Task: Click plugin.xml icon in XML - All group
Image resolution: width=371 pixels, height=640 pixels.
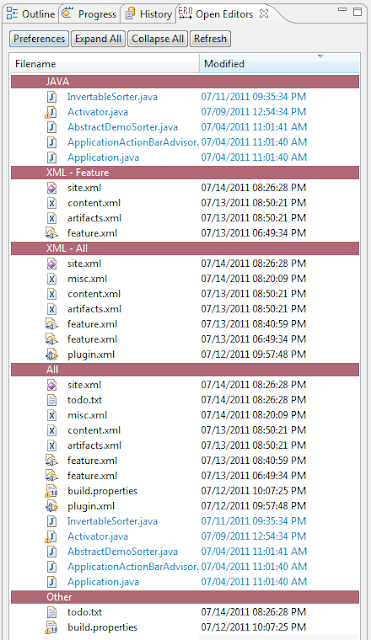Action: pos(51,354)
